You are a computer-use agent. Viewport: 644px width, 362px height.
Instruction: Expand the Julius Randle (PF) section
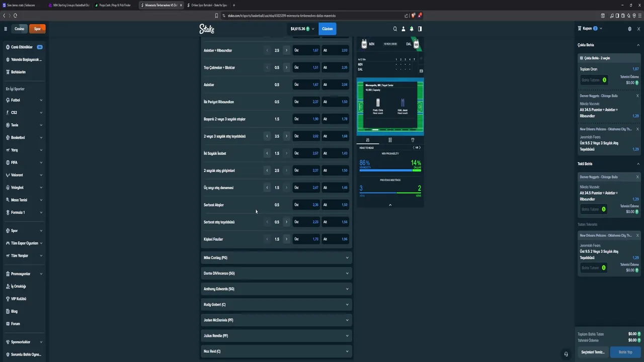point(276,335)
